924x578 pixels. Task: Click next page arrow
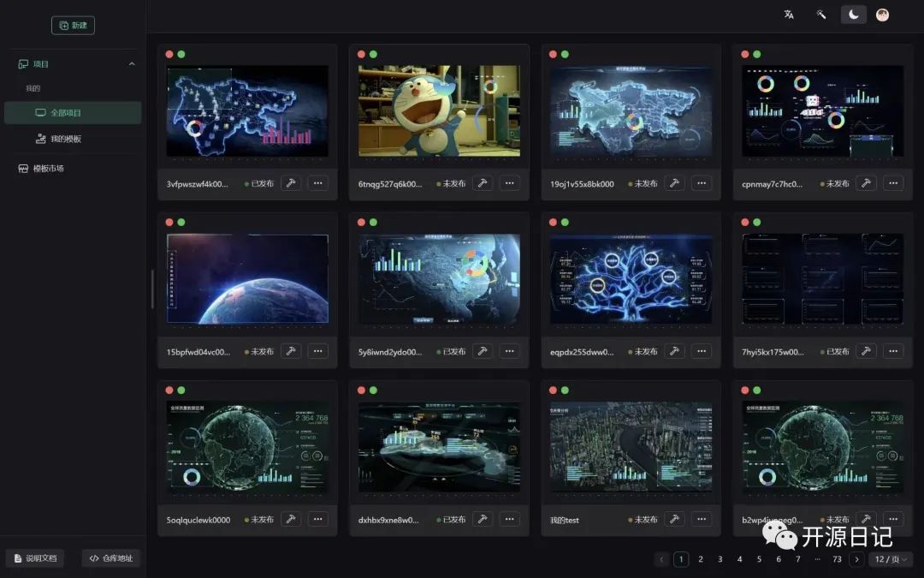click(856, 559)
